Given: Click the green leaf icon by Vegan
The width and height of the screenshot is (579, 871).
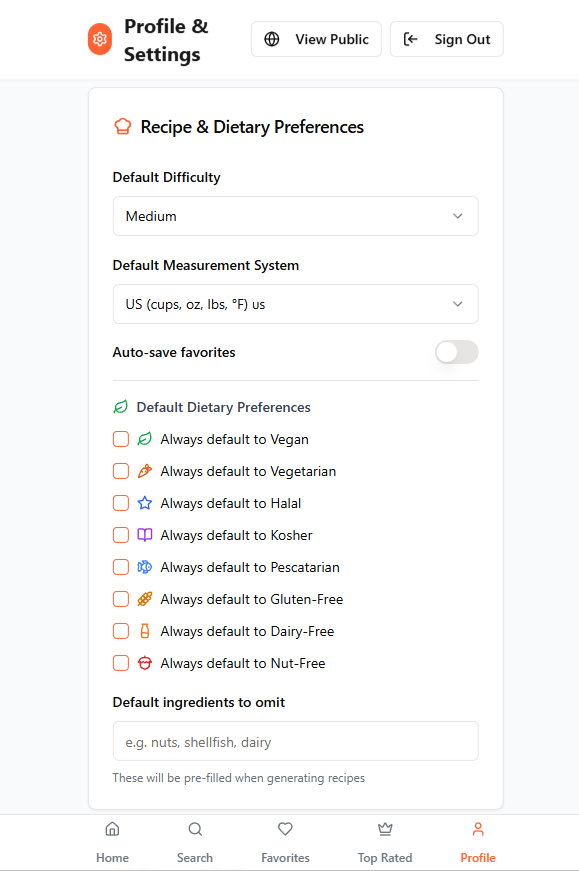Looking at the screenshot, I should tap(144, 439).
